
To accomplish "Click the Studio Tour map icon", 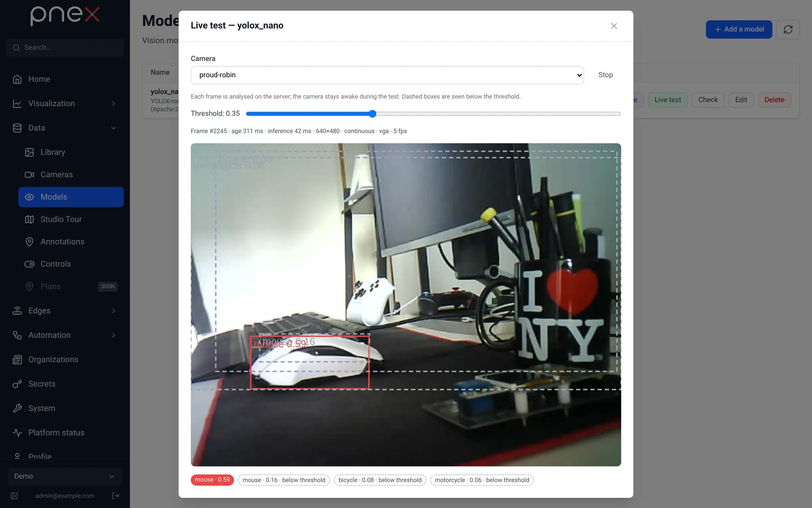I will pyautogui.click(x=29, y=219).
